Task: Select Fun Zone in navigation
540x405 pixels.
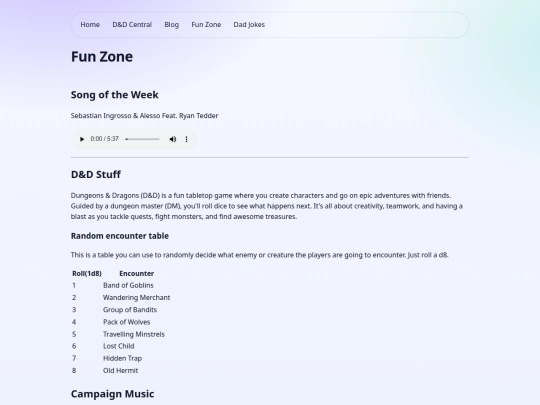Action: [x=206, y=25]
